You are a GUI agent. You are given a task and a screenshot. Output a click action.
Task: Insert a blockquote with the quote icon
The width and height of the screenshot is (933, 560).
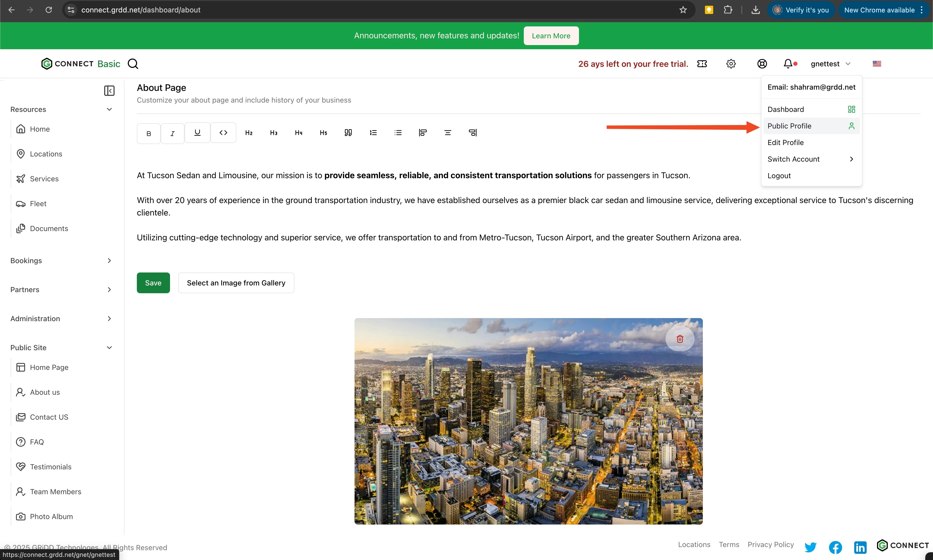[348, 132]
